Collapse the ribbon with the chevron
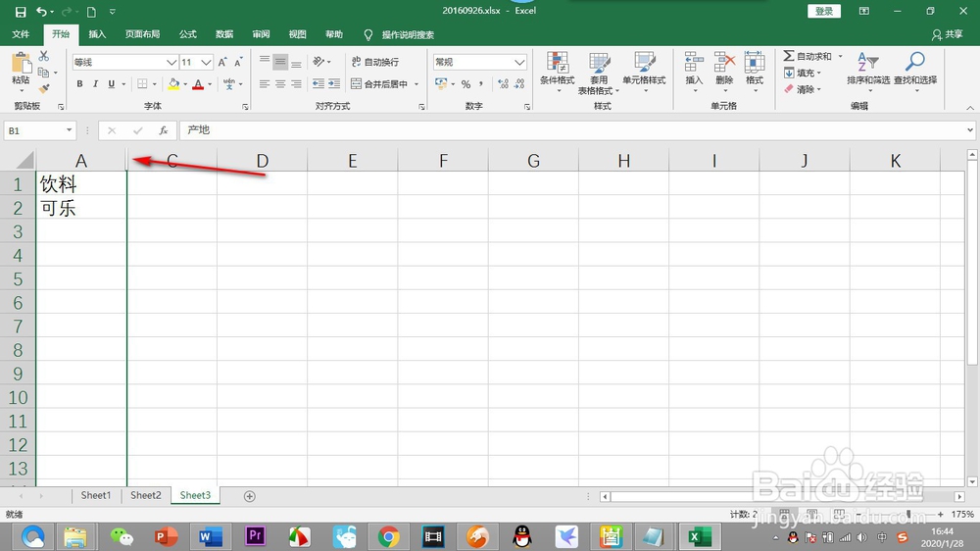This screenshot has width=980, height=551. click(x=970, y=108)
